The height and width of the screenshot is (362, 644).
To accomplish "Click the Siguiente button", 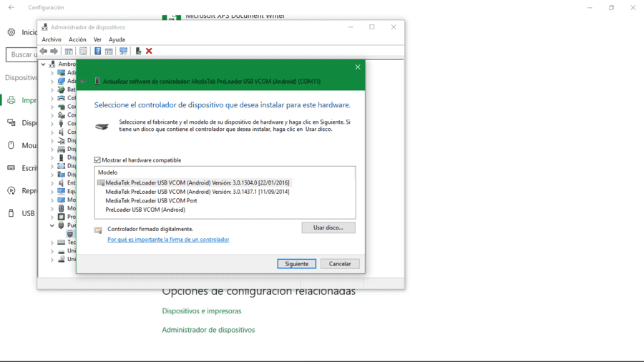I will [x=296, y=264].
